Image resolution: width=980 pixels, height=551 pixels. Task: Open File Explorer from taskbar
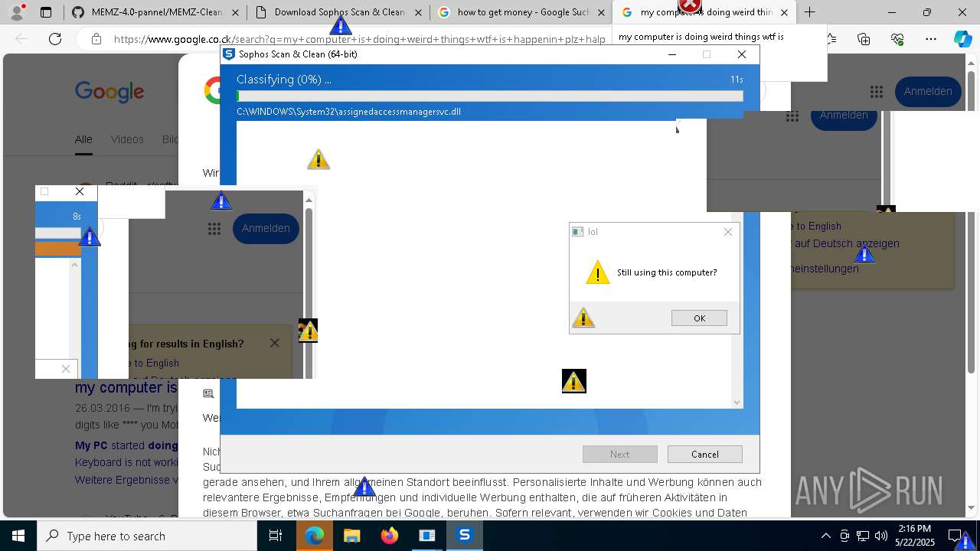[351, 536]
